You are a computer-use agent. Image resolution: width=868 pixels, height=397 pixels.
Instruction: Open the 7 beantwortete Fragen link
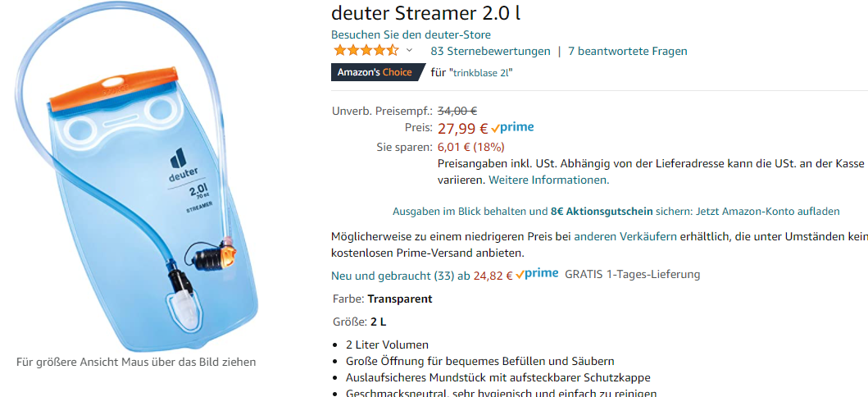pos(628,52)
